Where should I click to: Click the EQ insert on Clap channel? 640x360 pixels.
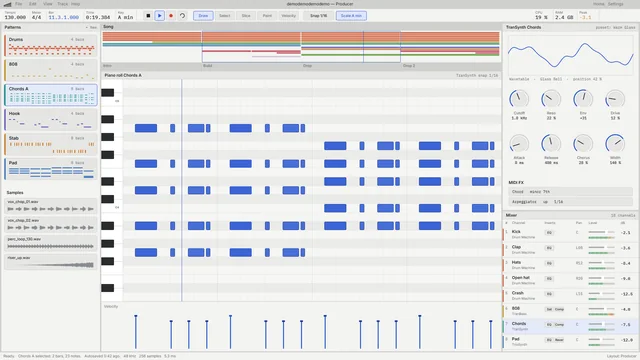click(549, 248)
